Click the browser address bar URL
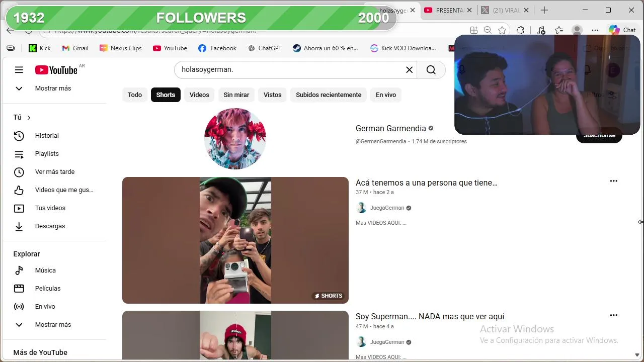This screenshot has width=644, height=362. tap(155, 31)
